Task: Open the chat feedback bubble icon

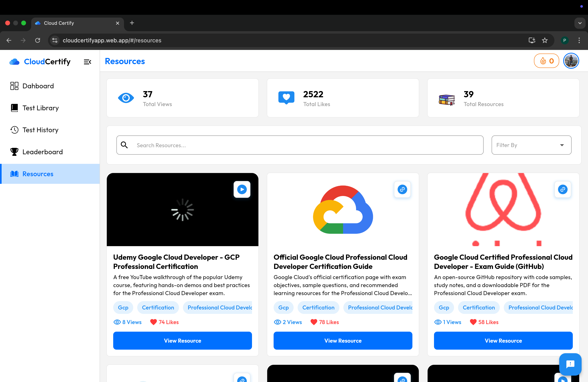Action: coord(570,364)
